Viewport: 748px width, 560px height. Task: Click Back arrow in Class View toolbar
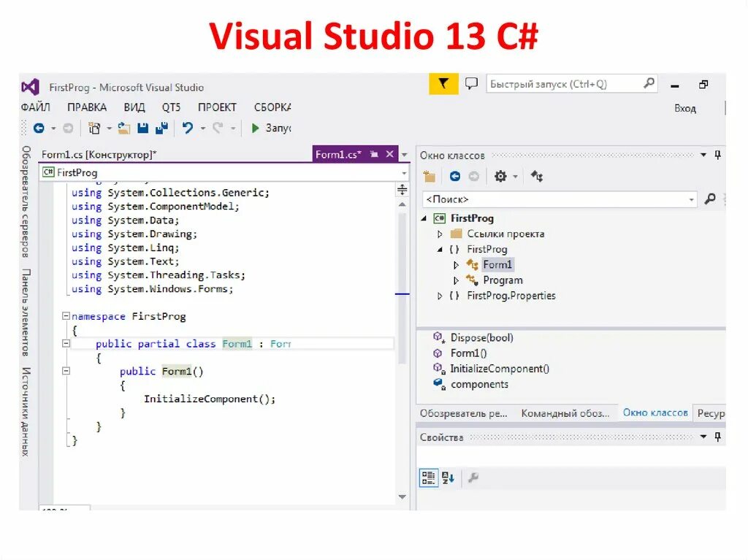coord(455,177)
